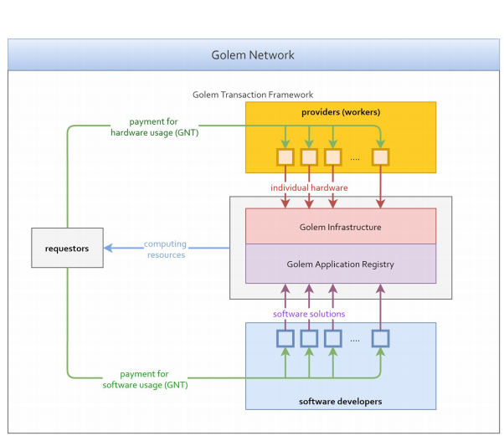Click the ellipsis in software developers box
Image resolution: width=504 pixels, height=436 pixels.
(x=355, y=341)
